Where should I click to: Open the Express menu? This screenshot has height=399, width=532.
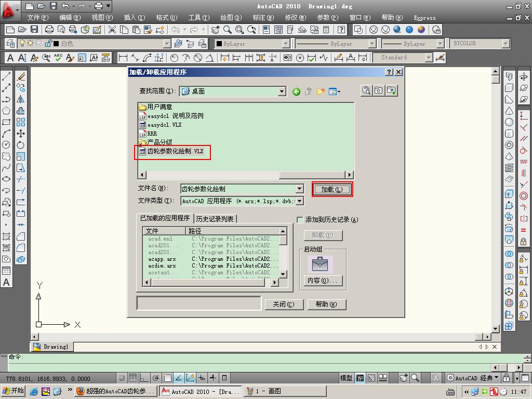click(x=424, y=18)
